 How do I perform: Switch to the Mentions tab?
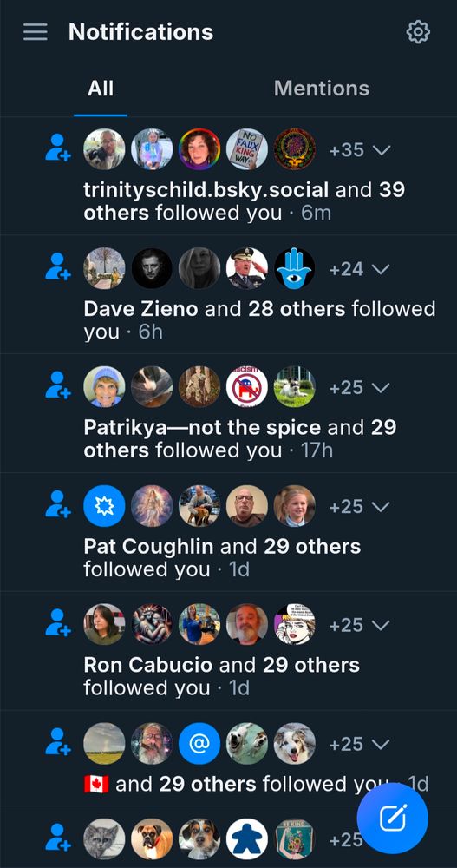point(322,89)
